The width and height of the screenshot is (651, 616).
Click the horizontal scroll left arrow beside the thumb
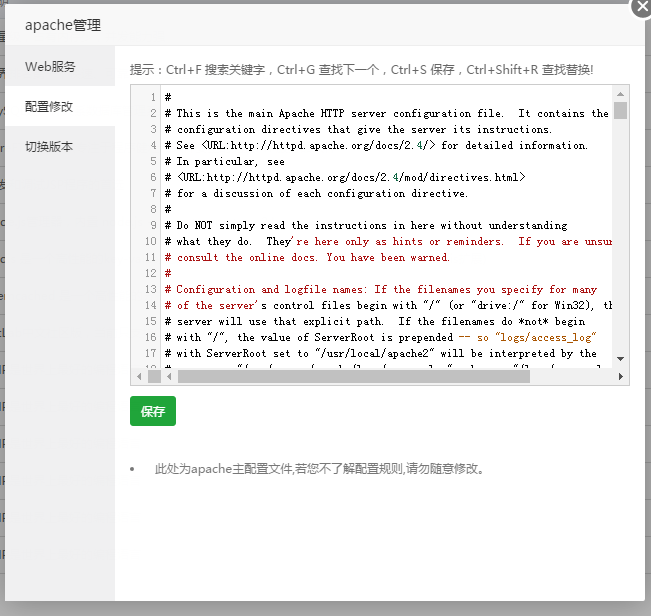[169, 376]
